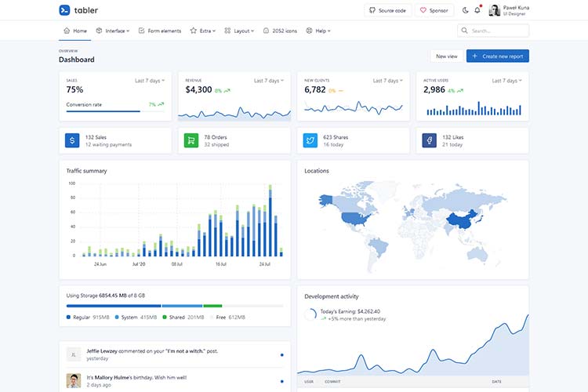This screenshot has height=392, width=588.
Task: Click the Create new report button
Action: [497, 56]
